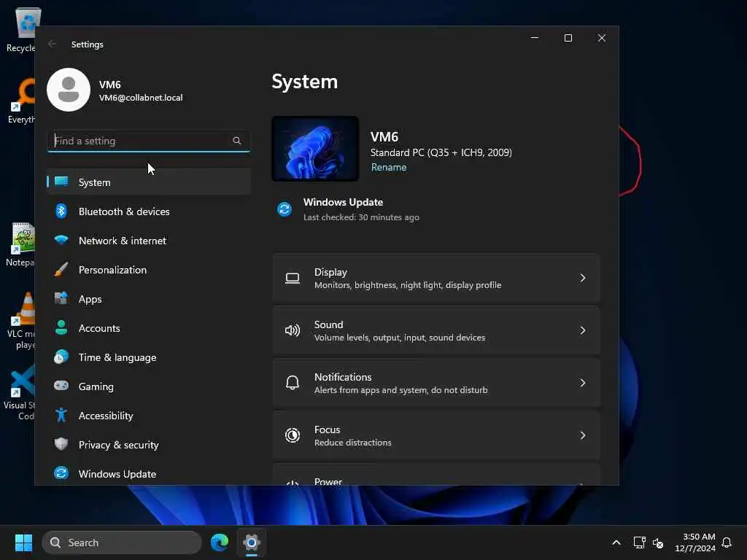Show hidden tray icons chevron
Image resolution: width=747 pixels, height=560 pixels.
(x=616, y=542)
